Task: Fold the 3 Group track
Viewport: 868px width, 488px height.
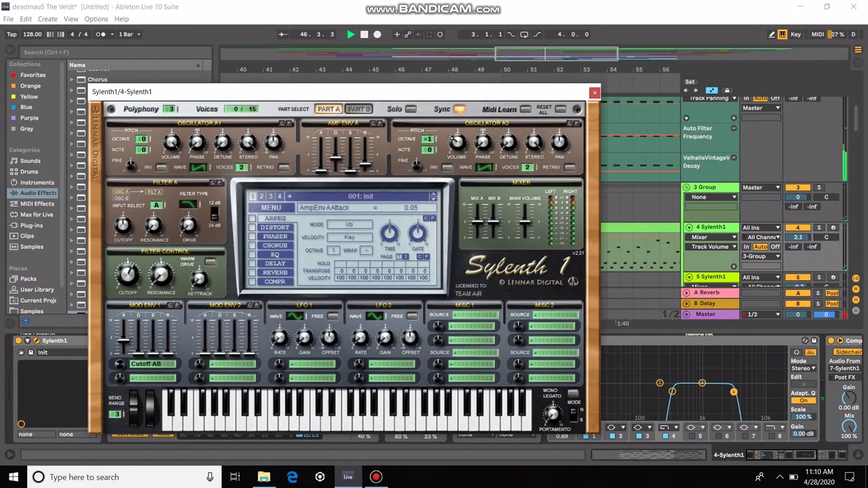Action: 688,188
